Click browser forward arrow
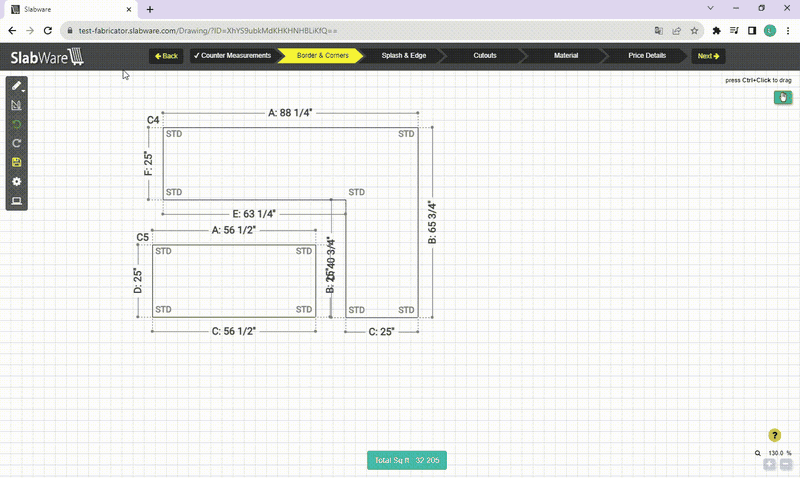Screen dimensions: 800x478 30,31
